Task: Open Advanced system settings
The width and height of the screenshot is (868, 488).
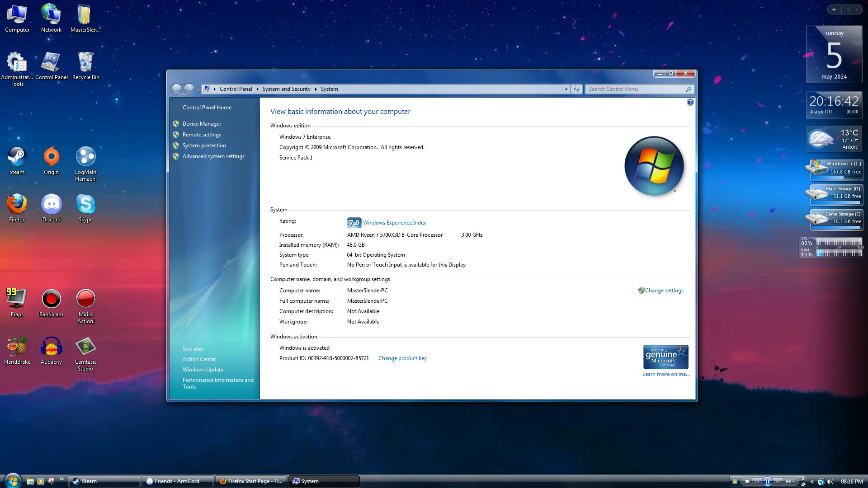Action: coord(213,156)
